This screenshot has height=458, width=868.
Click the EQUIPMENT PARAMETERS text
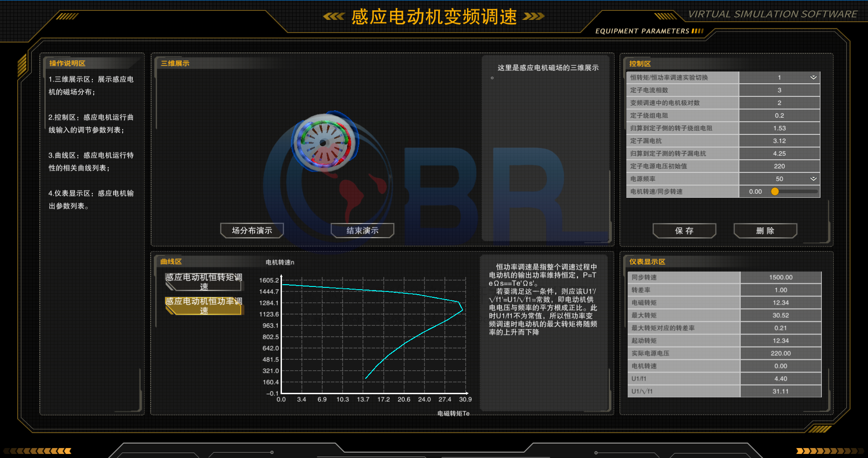(x=642, y=31)
